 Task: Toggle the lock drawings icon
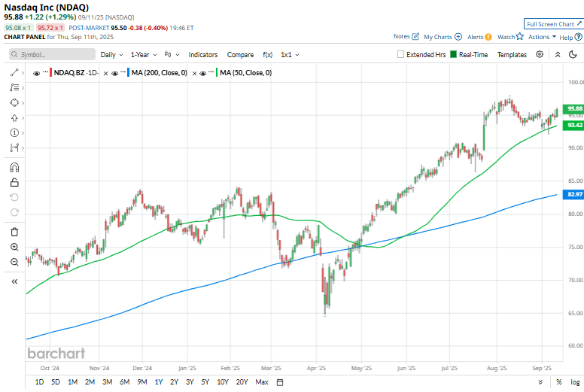click(x=14, y=182)
